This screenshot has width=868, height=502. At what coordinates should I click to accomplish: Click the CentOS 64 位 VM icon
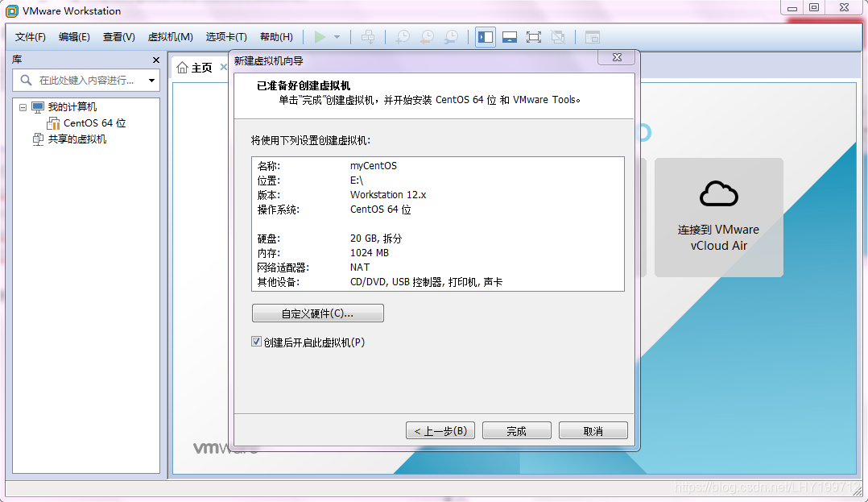click(53, 123)
